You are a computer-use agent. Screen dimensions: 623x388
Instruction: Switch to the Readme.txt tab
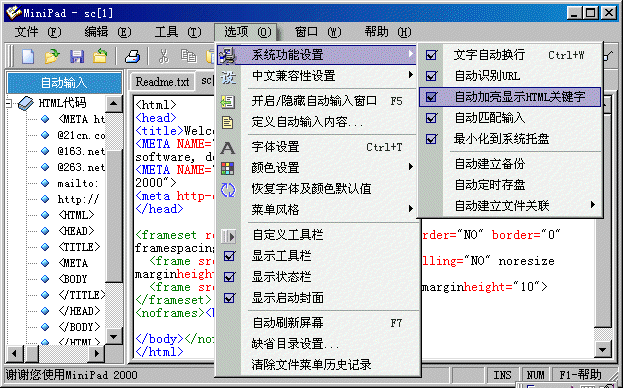(162, 82)
